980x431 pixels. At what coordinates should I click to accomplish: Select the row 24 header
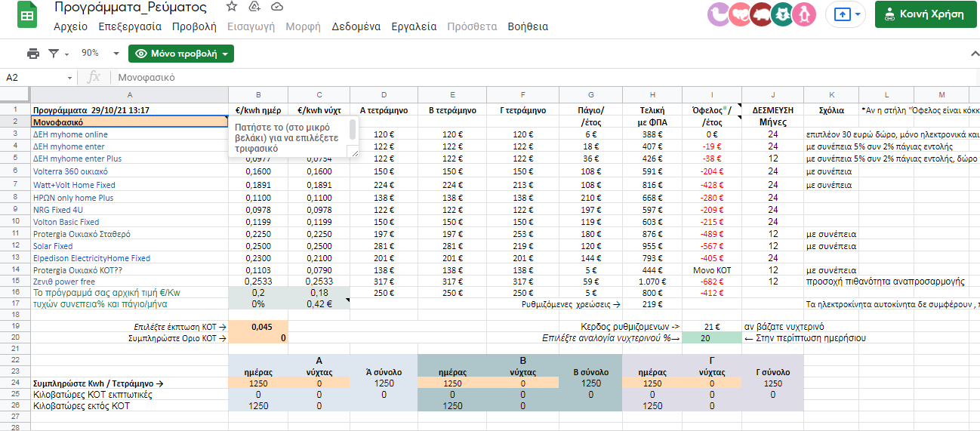(15, 383)
